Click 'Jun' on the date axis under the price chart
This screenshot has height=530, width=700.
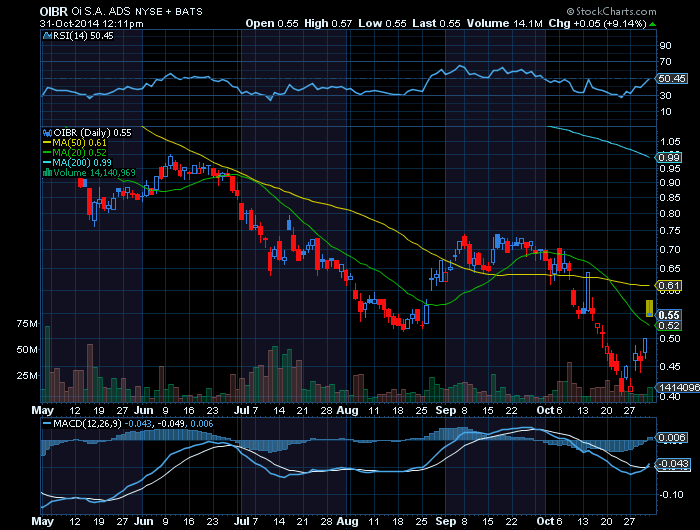click(x=144, y=410)
